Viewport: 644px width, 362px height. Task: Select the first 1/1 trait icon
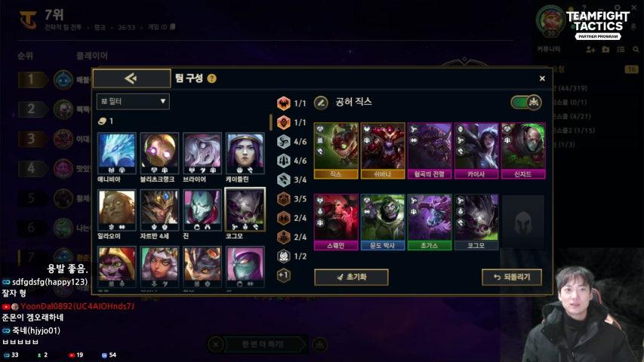coord(283,103)
